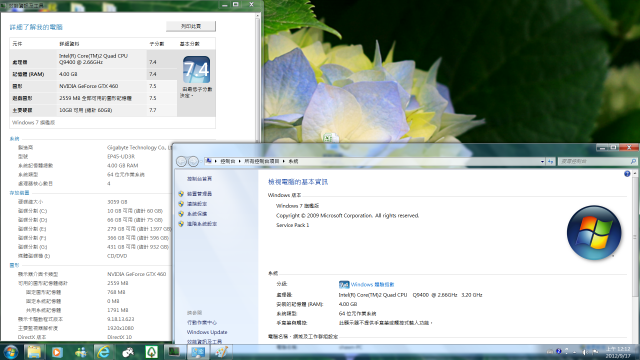Viewport: 640px width, 360px height.
Task: Click the big 7.4 base score badge
Action: pyautogui.click(x=196, y=70)
